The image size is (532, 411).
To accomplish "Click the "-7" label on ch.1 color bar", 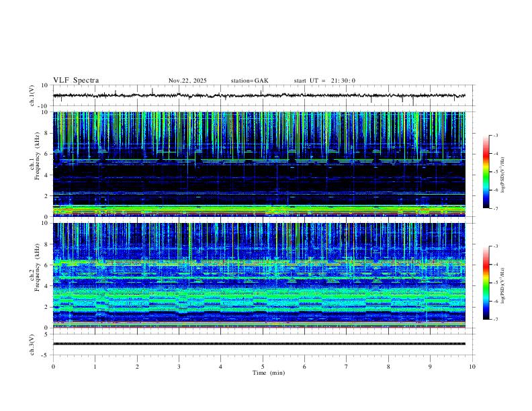I will pyautogui.click(x=495, y=208).
